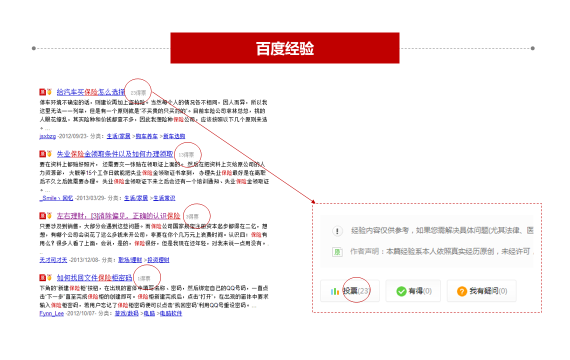Click medal icon beside 失业保险金 result
Screen dimensions: 570x360
(x=49, y=154)
